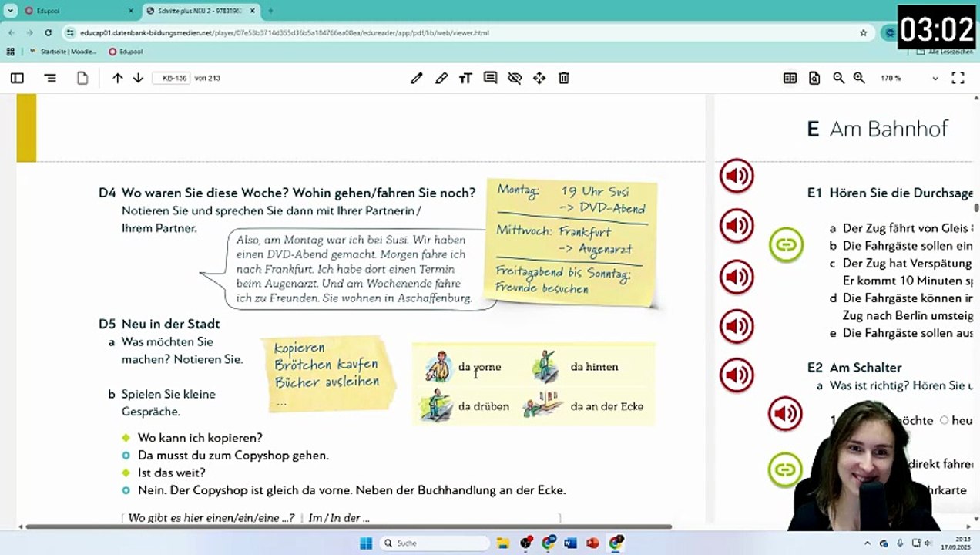This screenshot has height=555, width=980.
Task: Click the 'da an der Ecke' picture label
Action: 606,406
